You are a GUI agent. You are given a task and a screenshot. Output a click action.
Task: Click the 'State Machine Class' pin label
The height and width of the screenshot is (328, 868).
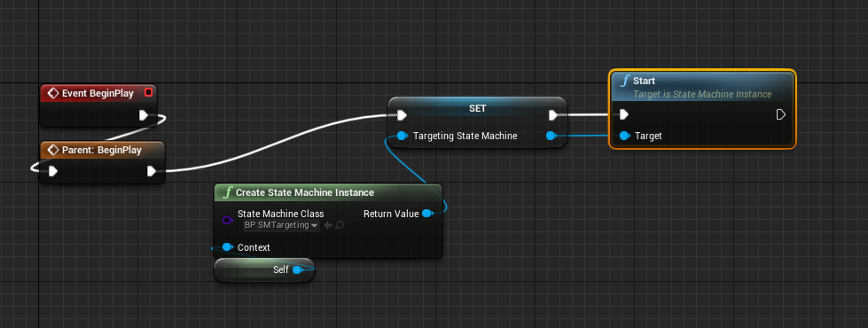[x=281, y=214]
